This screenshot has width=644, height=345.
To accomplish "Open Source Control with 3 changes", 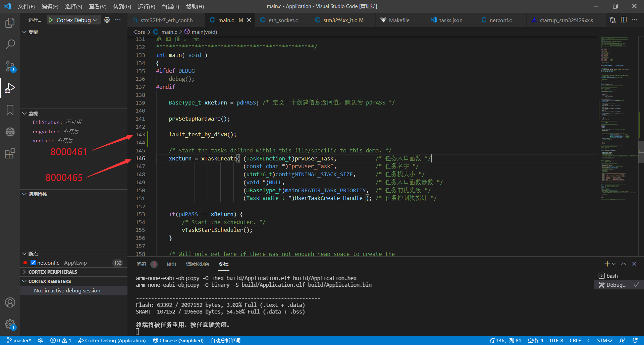I will [10, 66].
